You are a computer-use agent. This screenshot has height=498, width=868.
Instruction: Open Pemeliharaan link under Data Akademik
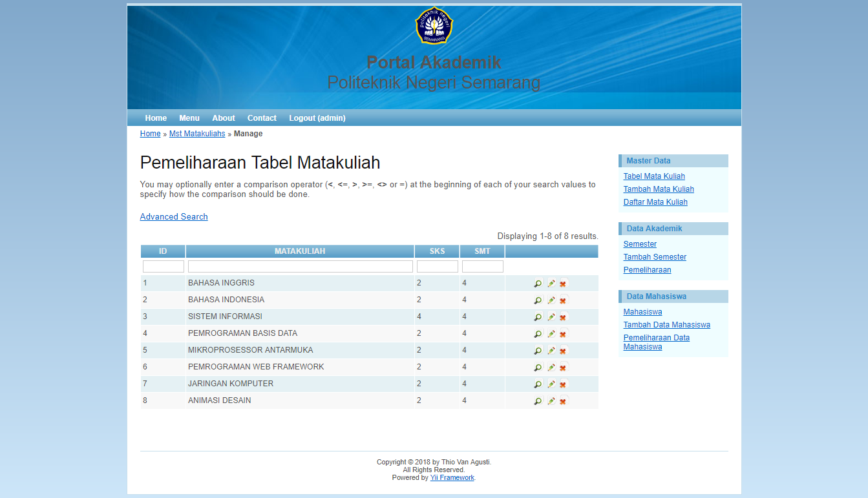[647, 270]
